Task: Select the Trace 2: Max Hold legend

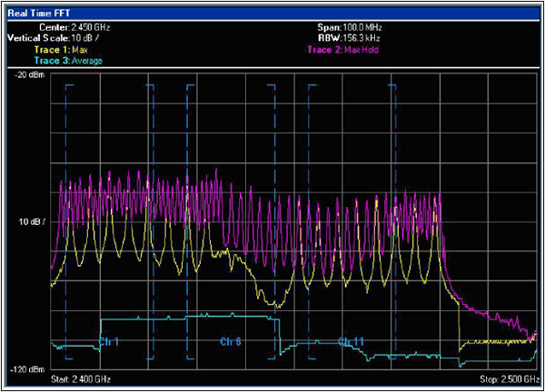Action: (x=343, y=49)
